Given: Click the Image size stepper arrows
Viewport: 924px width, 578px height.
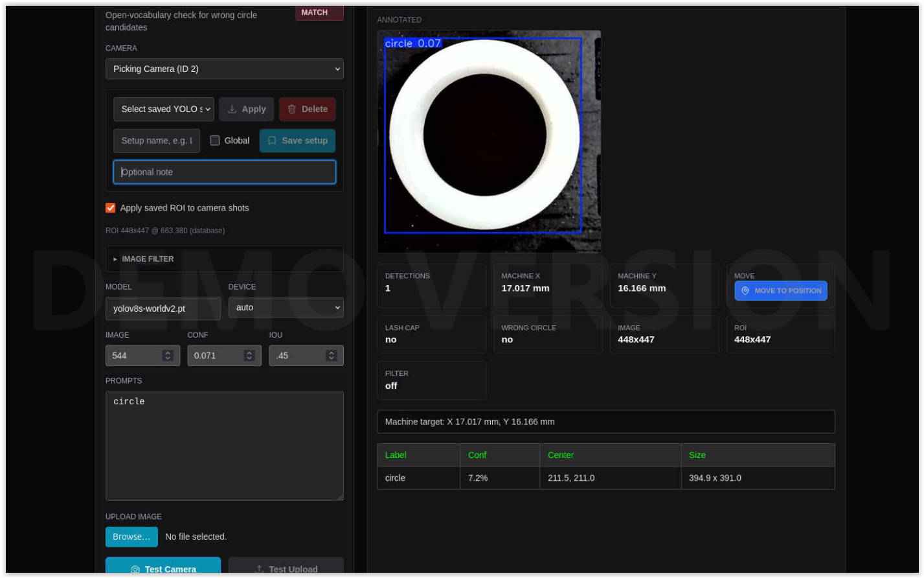Looking at the screenshot, I should coord(168,355).
